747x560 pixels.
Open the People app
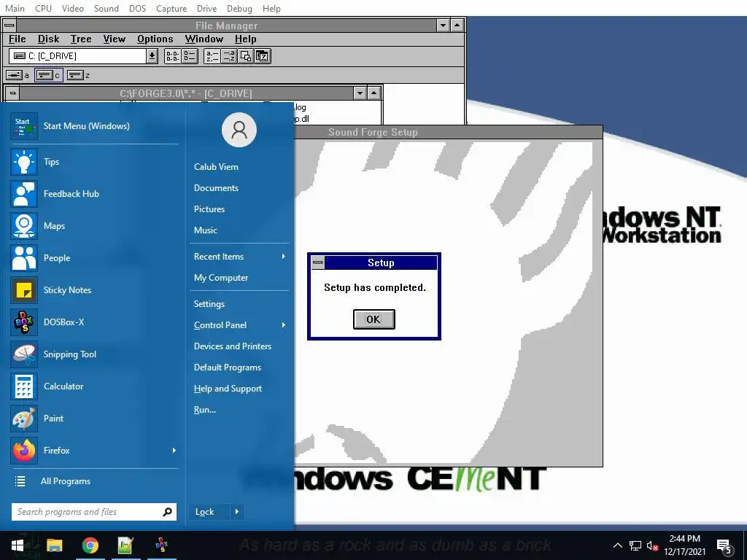[94, 258]
